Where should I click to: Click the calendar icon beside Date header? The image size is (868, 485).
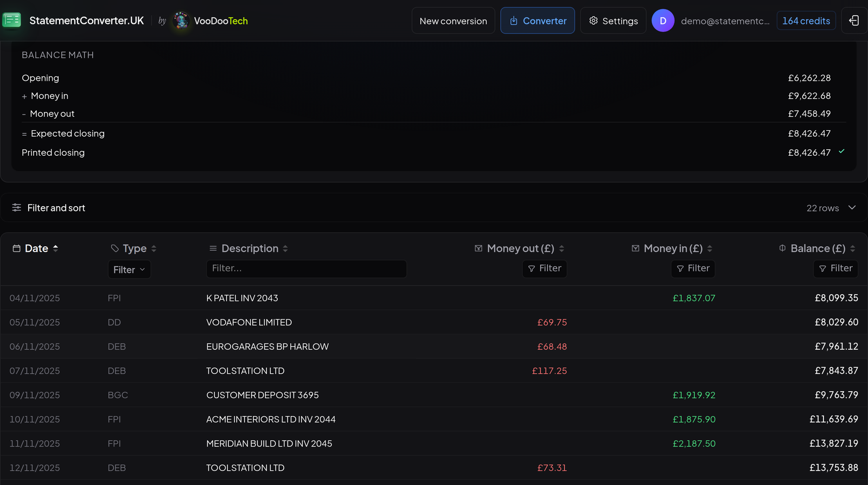[x=17, y=248]
